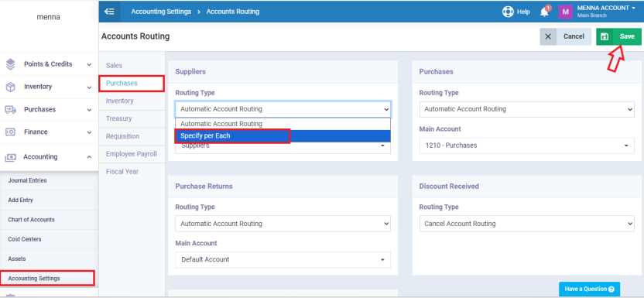Switch to the Employee Payroll tab
The width and height of the screenshot is (644, 298).
click(132, 154)
